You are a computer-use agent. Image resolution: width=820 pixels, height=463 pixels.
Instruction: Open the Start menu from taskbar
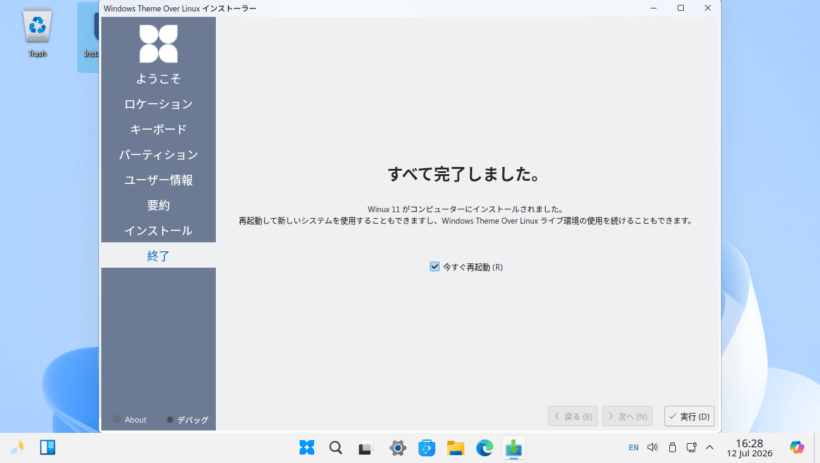point(307,448)
